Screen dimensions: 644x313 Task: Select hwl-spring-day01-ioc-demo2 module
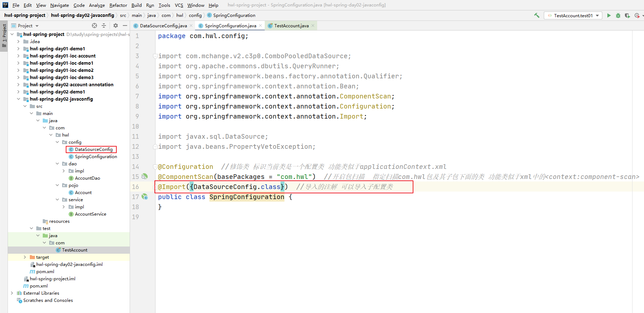61,70
